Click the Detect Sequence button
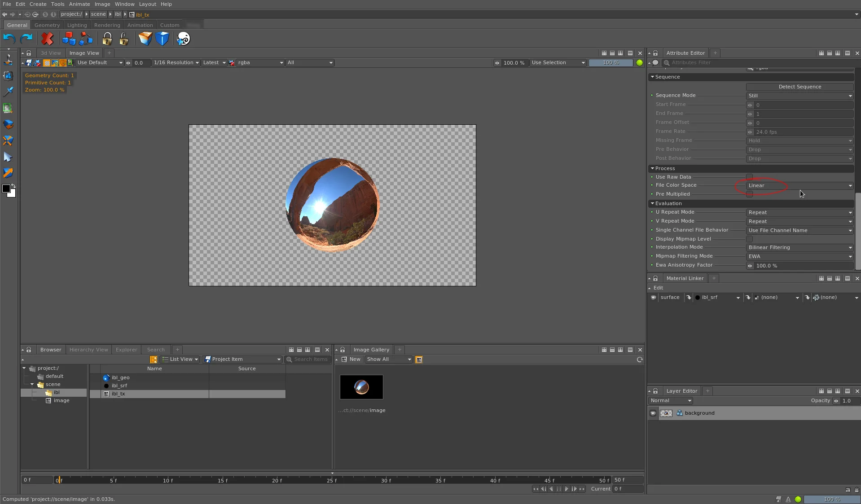Image resolution: width=861 pixels, height=504 pixels. pyautogui.click(x=799, y=87)
